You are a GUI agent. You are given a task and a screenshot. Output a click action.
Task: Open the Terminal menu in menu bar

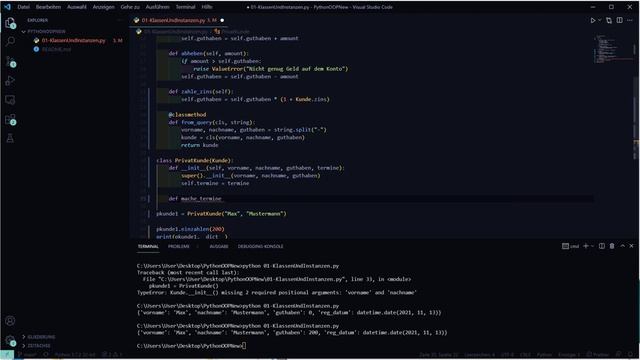pos(185,7)
